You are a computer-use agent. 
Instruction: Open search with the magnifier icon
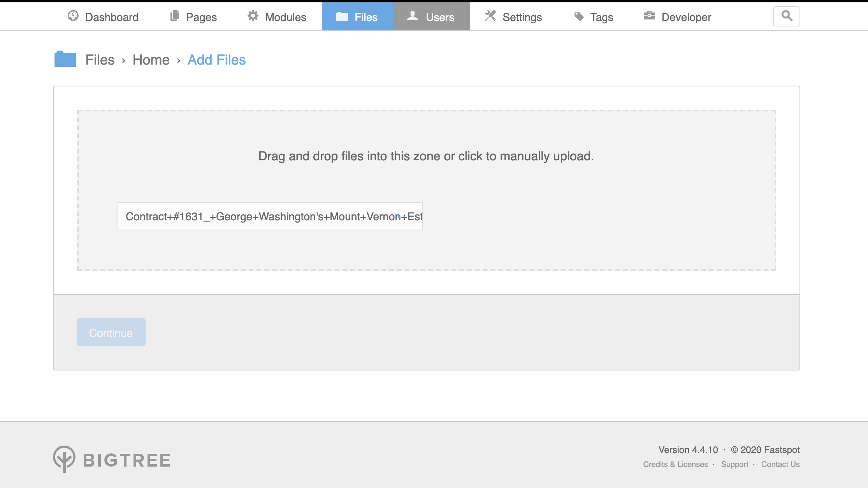click(x=787, y=16)
